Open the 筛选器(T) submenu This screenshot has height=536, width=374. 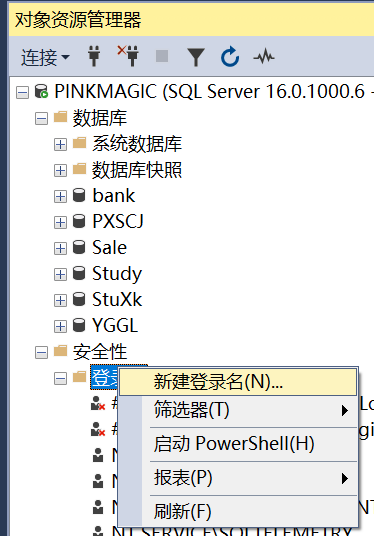pyautogui.click(x=238, y=410)
